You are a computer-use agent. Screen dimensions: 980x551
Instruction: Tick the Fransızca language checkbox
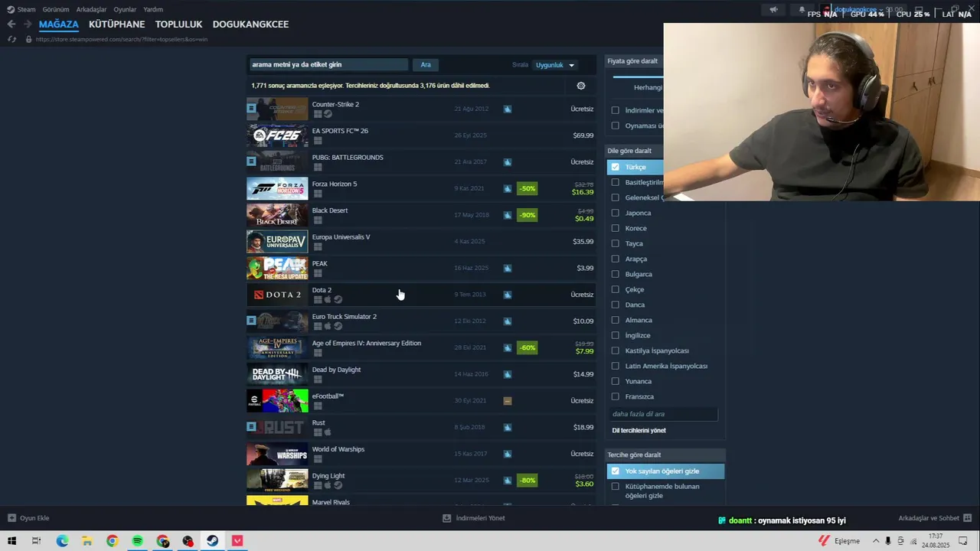click(615, 396)
